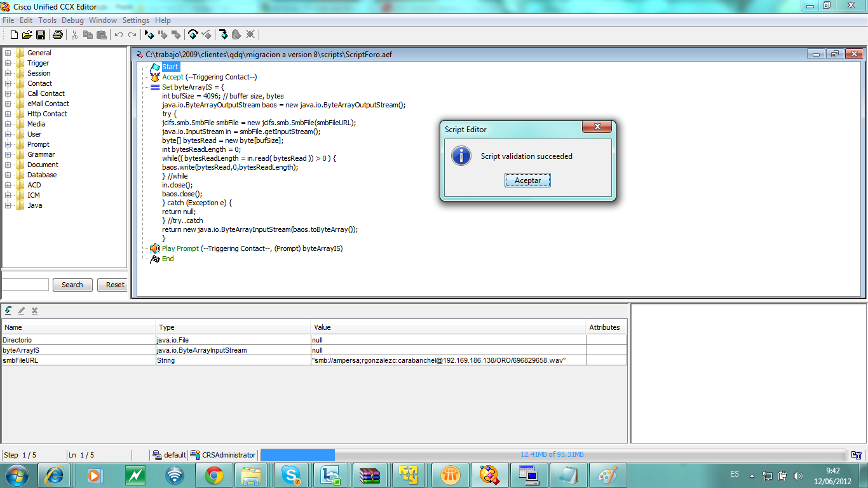Viewport: 868px width, 488px height.
Task: Expand the Media palette folder
Action: pyautogui.click(x=8, y=124)
